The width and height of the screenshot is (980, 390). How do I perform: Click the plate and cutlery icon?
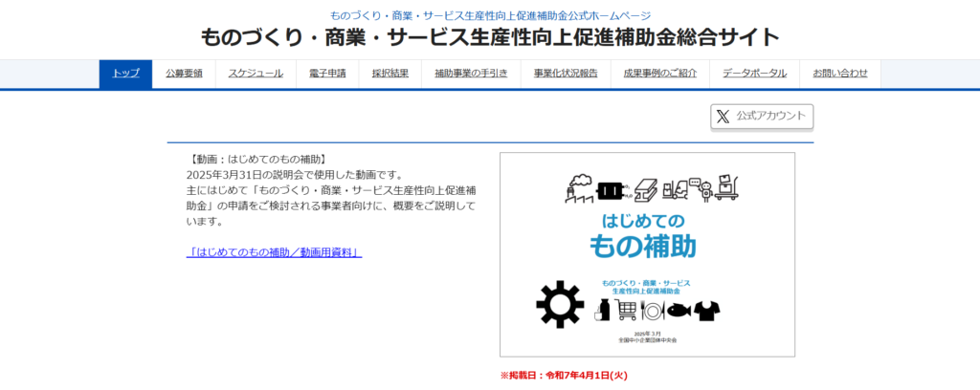[x=652, y=310]
